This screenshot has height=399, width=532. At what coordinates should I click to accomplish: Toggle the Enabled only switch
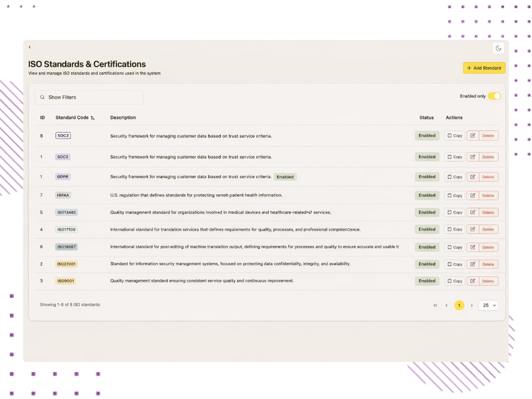[x=494, y=96]
